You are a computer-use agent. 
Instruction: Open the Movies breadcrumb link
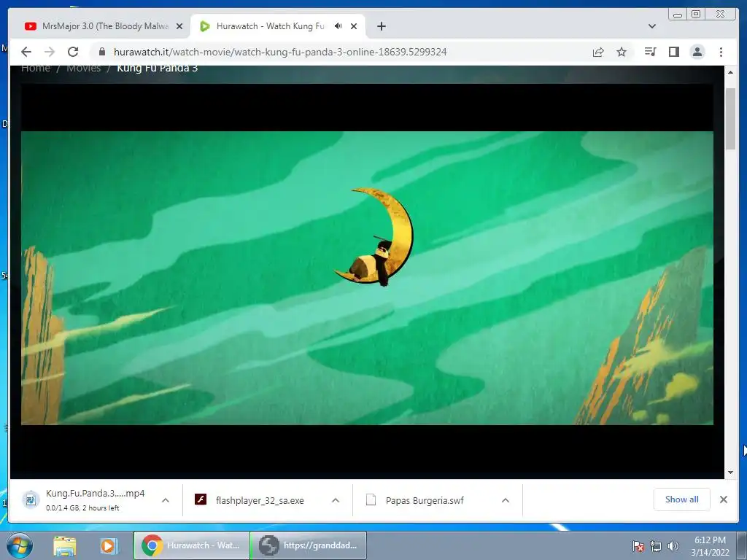point(84,68)
